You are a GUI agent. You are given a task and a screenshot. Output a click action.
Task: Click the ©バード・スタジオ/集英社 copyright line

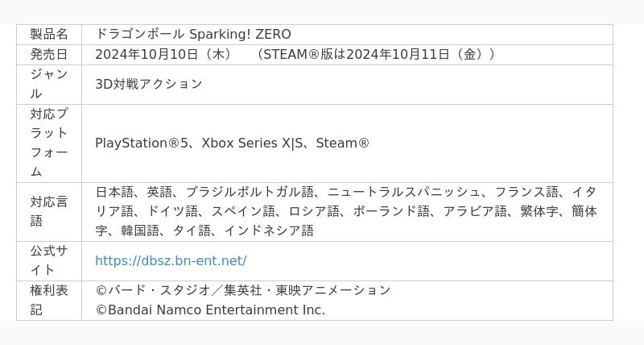click(x=243, y=290)
